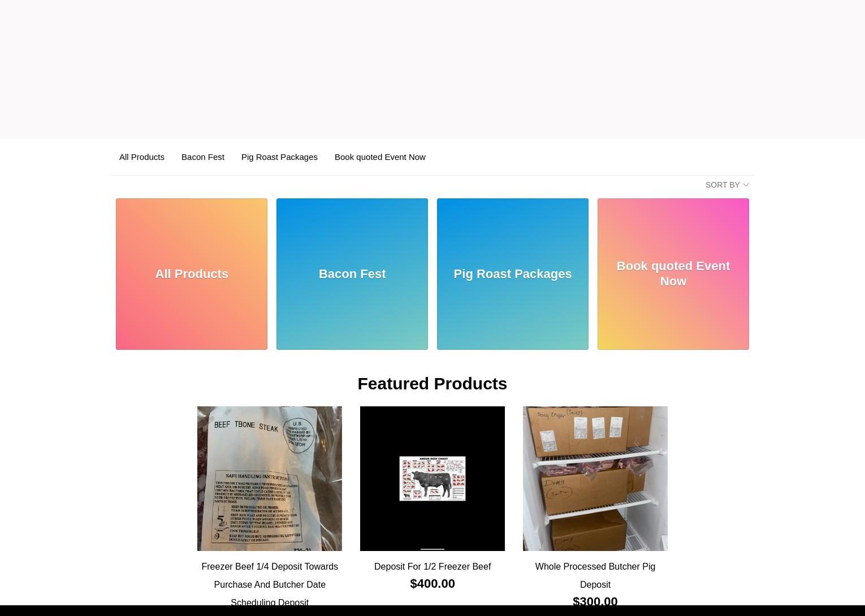View the Beef Tbone Steak product image
Viewport: 865px width, 616px height.
pos(270,479)
